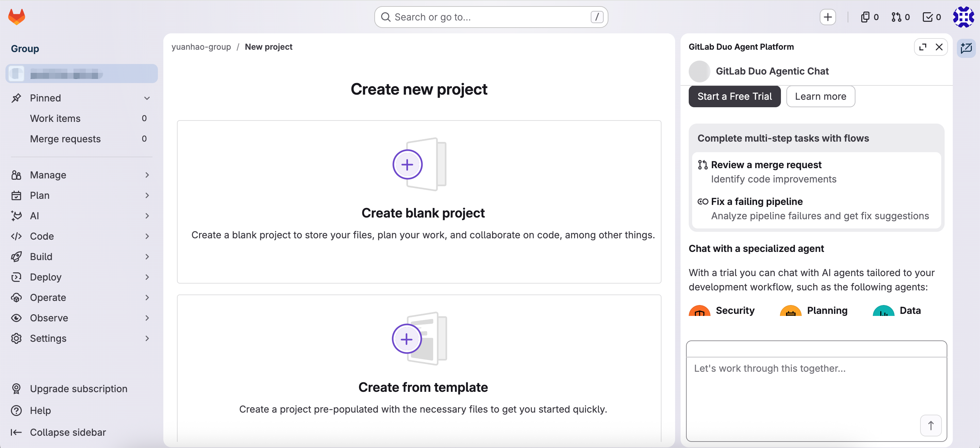Click the magnifier icon in search bar

coord(386,17)
